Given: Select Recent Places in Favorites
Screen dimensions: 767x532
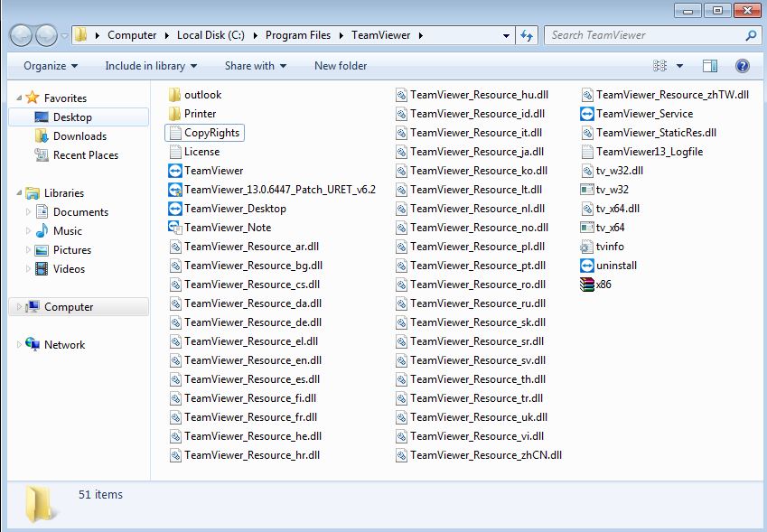Looking at the screenshot, I should pyautogui.click(x=77, y=155).
